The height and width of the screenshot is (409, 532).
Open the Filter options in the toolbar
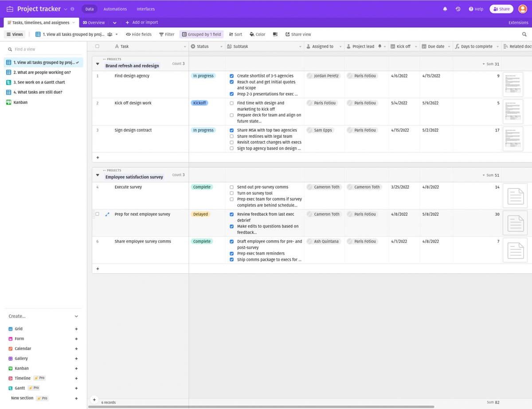coord(166,34)
